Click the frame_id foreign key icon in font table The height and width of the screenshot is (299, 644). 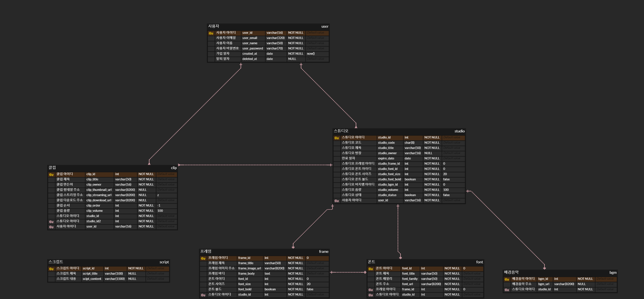[x=371, y=290]
